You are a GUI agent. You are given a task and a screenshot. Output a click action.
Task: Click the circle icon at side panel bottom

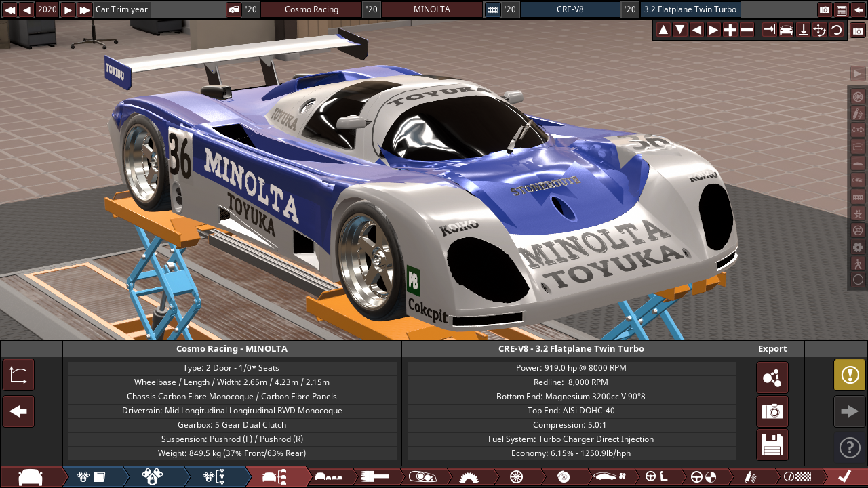tap(858, 280)
